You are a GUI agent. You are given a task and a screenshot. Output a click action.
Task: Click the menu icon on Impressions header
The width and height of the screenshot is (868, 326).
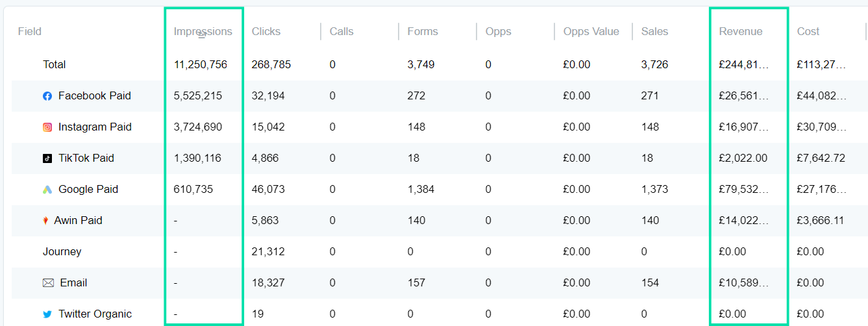click(x=201, y=36)
